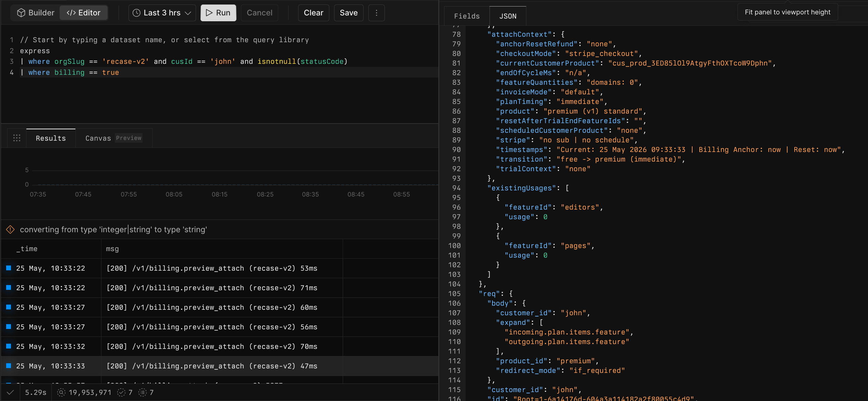Image resolution: width=868 pixels, height=401 pixels.
Task: Click the warning icon next to converting message
Action: point(10,229)
